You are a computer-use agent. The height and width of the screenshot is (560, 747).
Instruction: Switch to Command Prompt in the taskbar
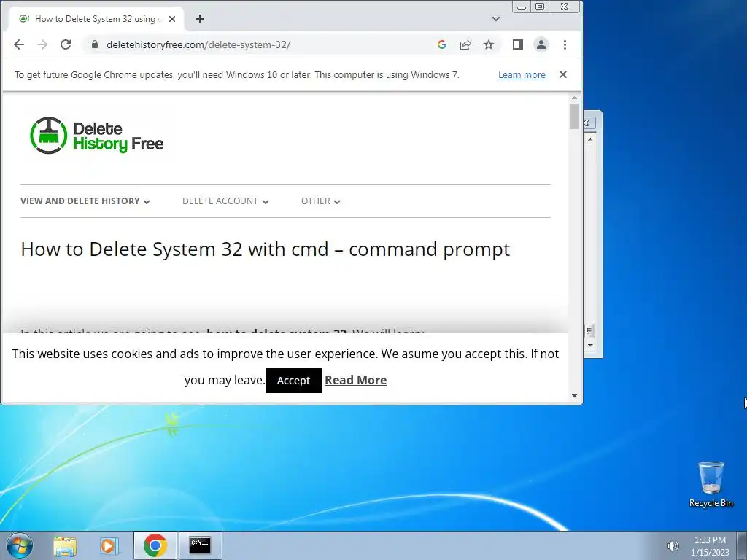pos(200,545)
